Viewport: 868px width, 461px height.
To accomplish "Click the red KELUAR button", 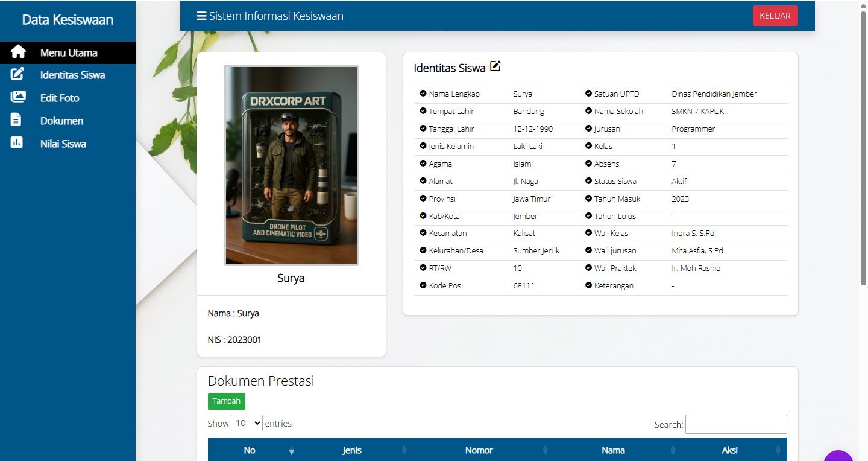I will tap(775, 16).
